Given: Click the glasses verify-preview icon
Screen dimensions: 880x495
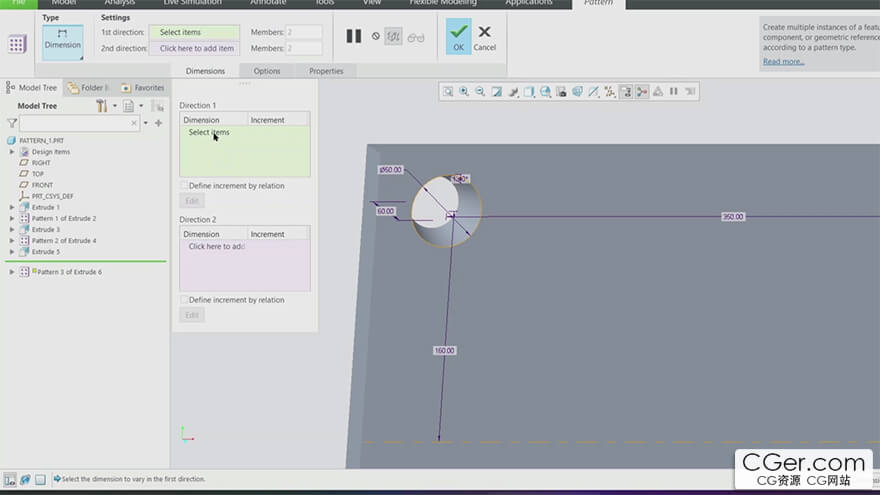Looking at the screenshot, I should click(416, 37).
